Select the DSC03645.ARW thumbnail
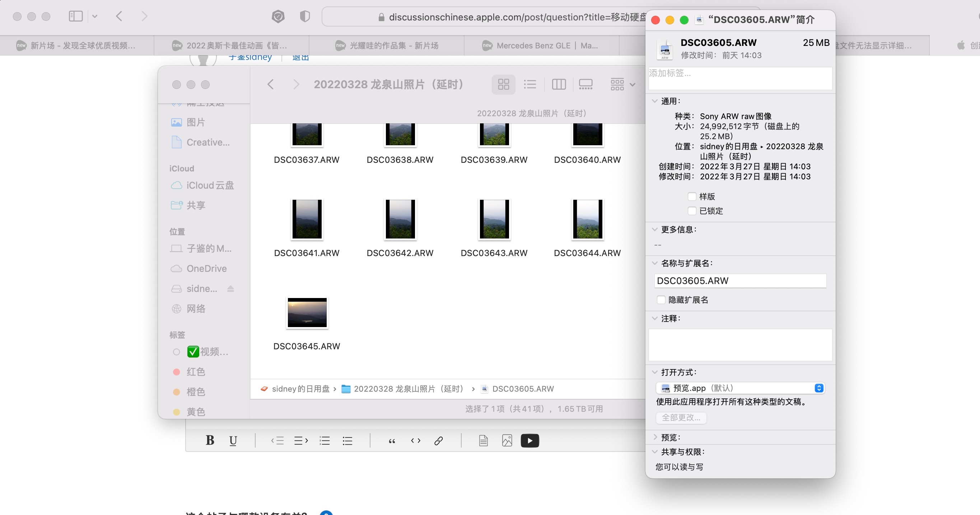 tap(307, 313)
